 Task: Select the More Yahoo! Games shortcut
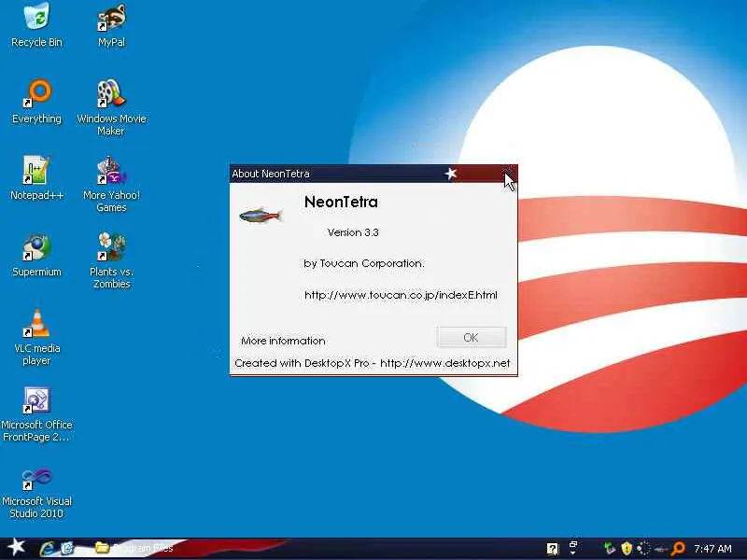[x=111, y=183]
